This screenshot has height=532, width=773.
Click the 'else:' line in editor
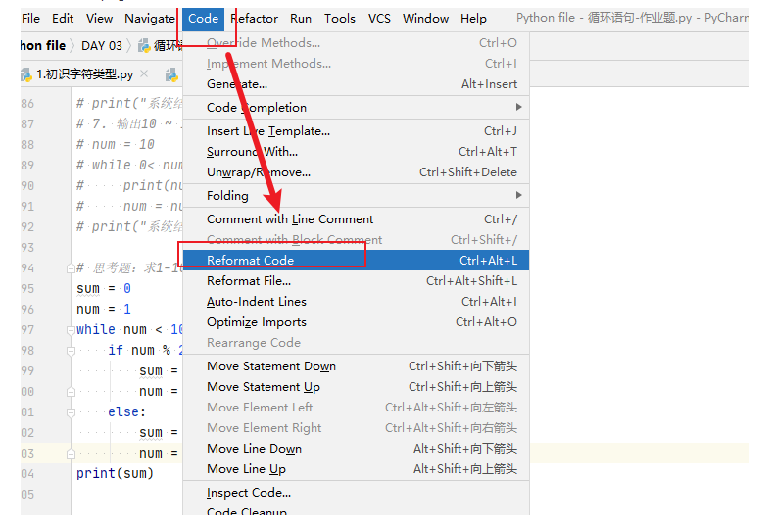126,412
